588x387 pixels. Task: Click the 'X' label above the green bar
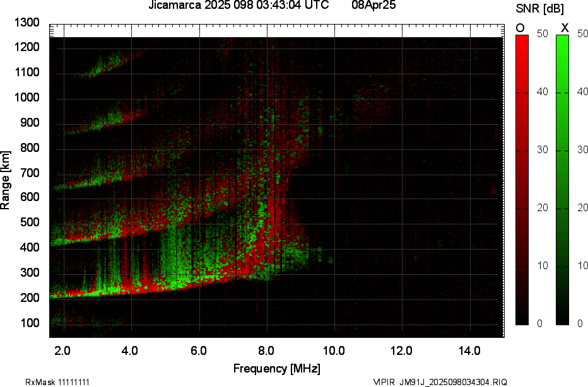point(565,28)
